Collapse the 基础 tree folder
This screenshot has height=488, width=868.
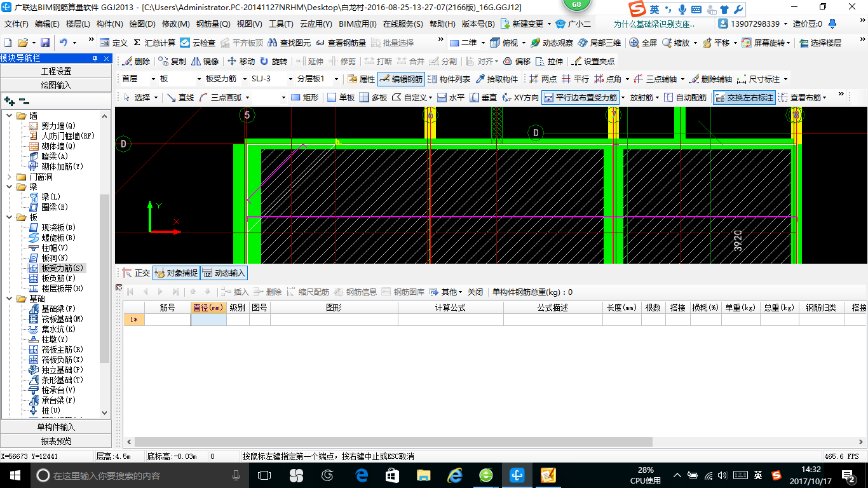point(9,299)
